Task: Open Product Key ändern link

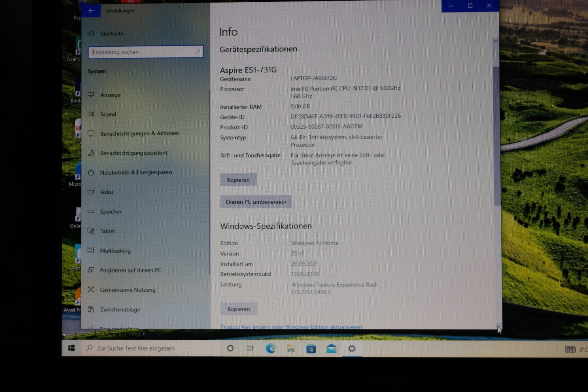Action: pyautogui.click(x=291, y=327)
